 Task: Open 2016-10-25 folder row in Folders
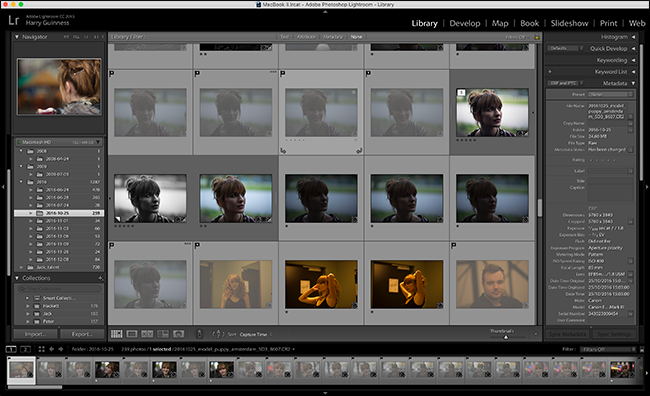59,213
